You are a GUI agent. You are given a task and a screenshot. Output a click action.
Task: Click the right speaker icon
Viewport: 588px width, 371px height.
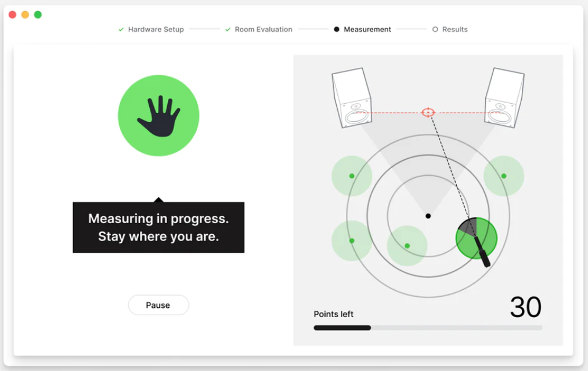click(504, 98)
